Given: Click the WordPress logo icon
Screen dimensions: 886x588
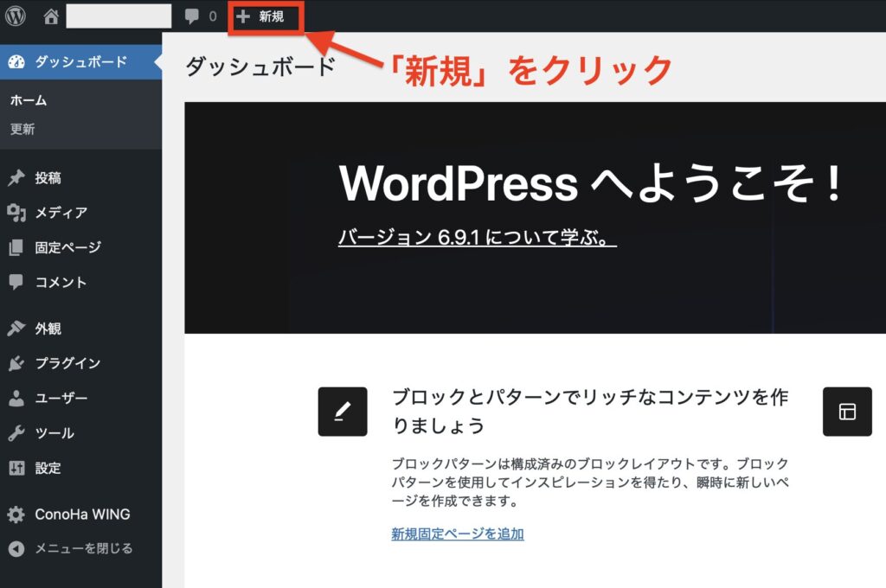Looking at the screenshot, I should pyautogui.click(x=16, y=16).
